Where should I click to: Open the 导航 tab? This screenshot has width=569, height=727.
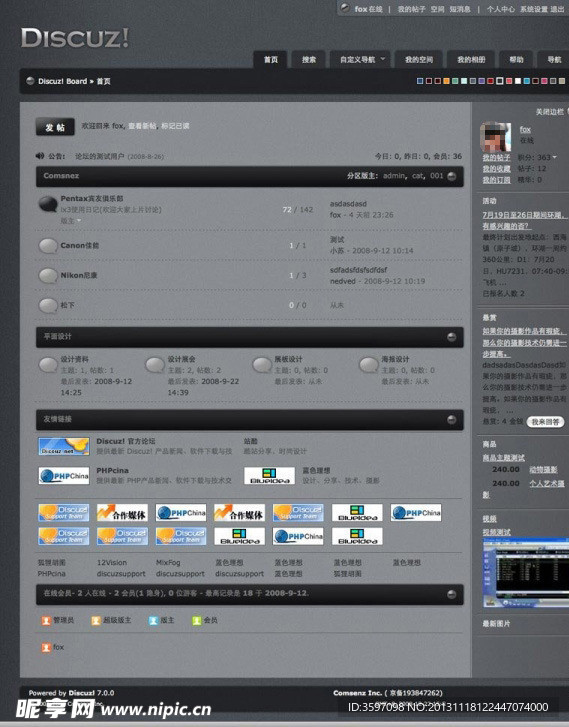coord(554,59)
